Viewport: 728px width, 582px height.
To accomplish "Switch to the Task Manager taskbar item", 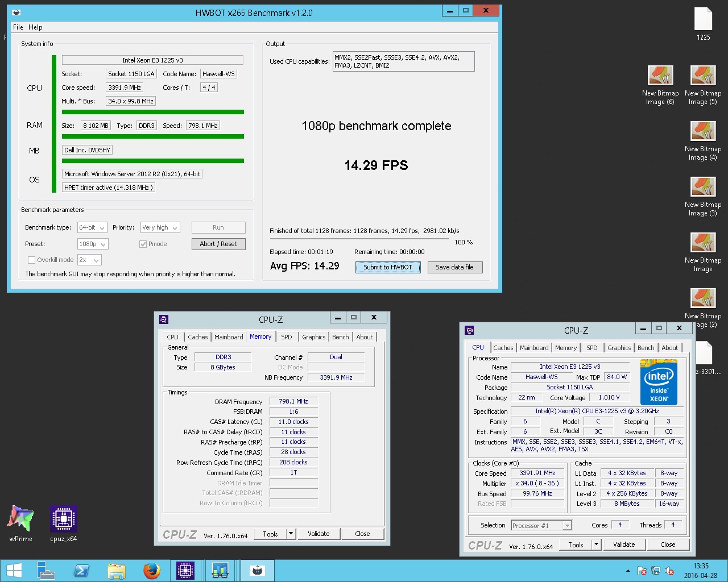I will tap(221, 571).
